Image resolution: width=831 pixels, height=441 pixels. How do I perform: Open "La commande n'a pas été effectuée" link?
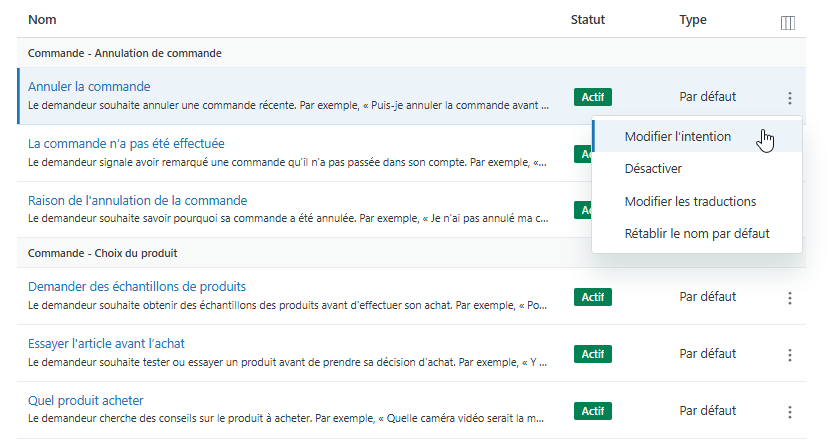point(126,143)
